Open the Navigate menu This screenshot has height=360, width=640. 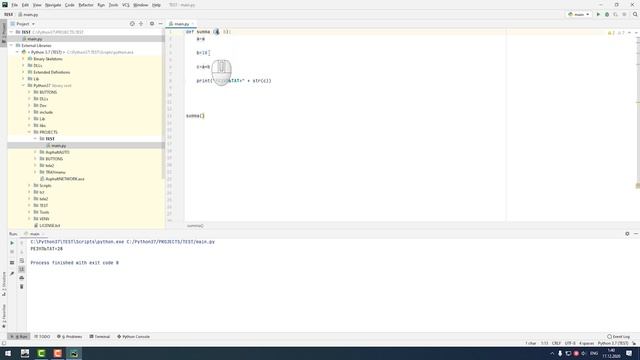[x=53, y=5]
